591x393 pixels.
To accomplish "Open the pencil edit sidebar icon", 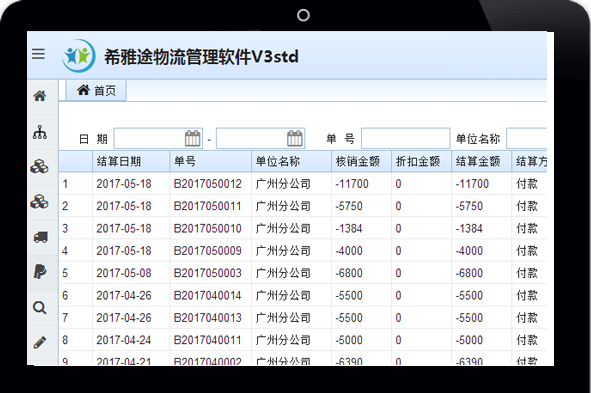I will 40,342.
